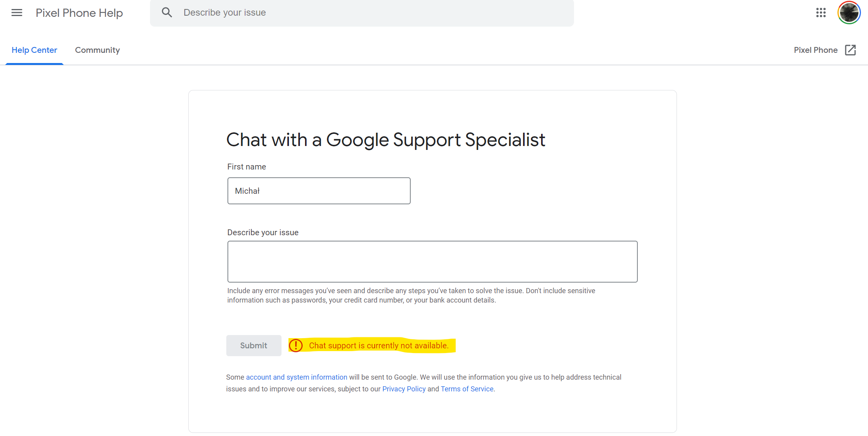868x436 pixels.
Task: Click the Pixel Phone product link
Action: tap(816, 50)
